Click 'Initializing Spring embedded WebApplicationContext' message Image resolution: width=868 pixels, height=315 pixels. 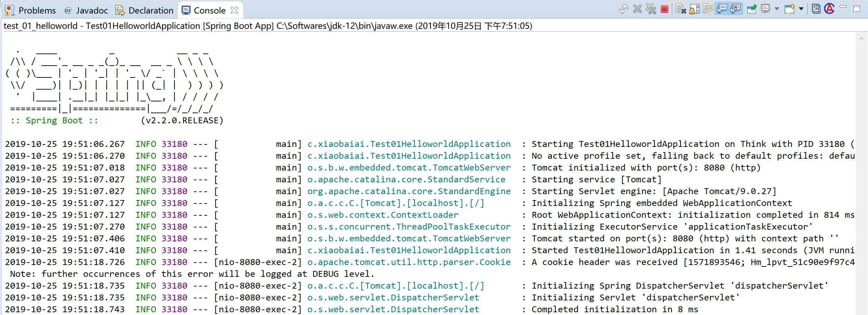(x=662, y=203)
